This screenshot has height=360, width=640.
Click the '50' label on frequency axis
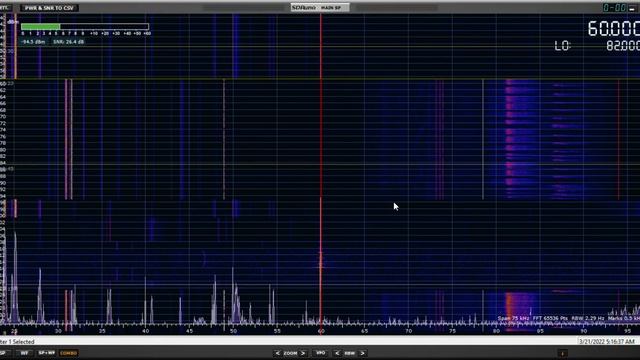pos(233,331)
